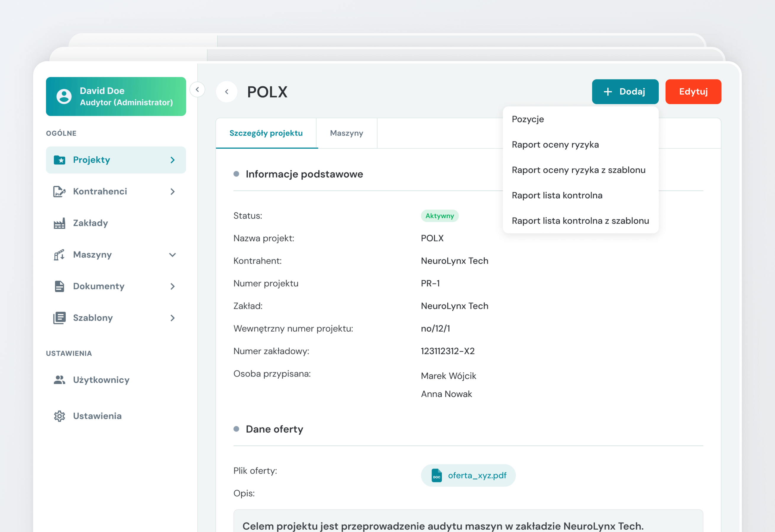This screenshot has width=775, height=532.
Task: Click the Maszyny machine icon in sidebar
Action: coord(59,255)
